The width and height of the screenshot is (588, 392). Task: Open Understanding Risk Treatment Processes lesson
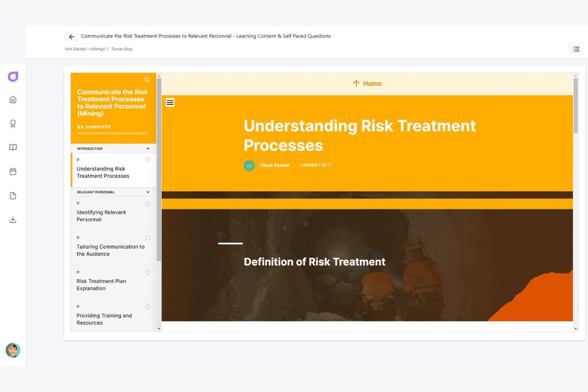[113, 170]
